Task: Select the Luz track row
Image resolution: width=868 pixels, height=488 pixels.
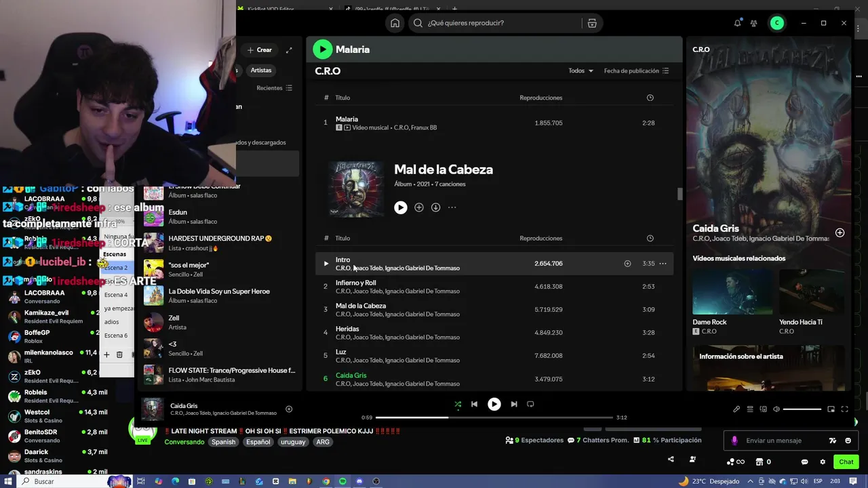Action: (494, 356)
